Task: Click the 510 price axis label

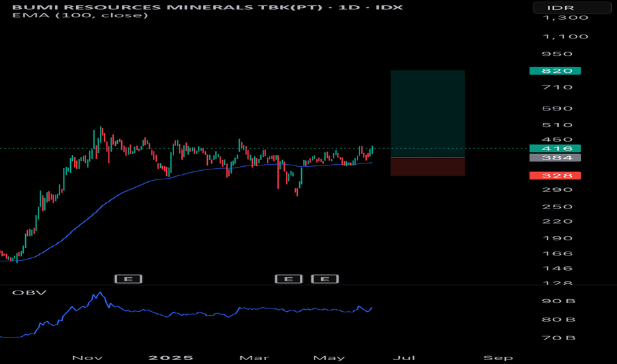Action: pyautogui.click(x=557, y=125)
